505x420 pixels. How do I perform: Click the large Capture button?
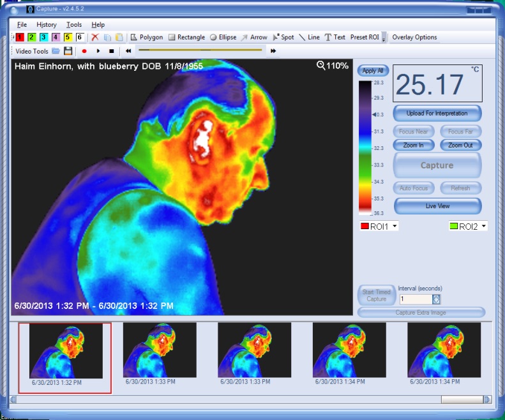point(437,165)
